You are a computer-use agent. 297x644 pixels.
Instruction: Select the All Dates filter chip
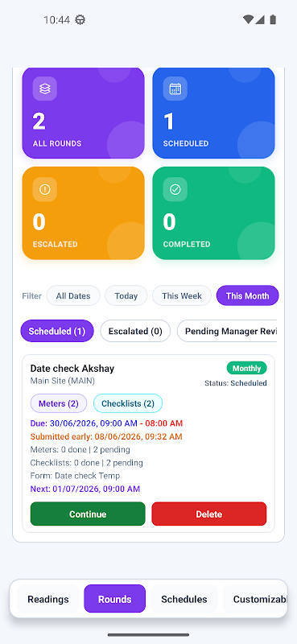coord(73,295)
